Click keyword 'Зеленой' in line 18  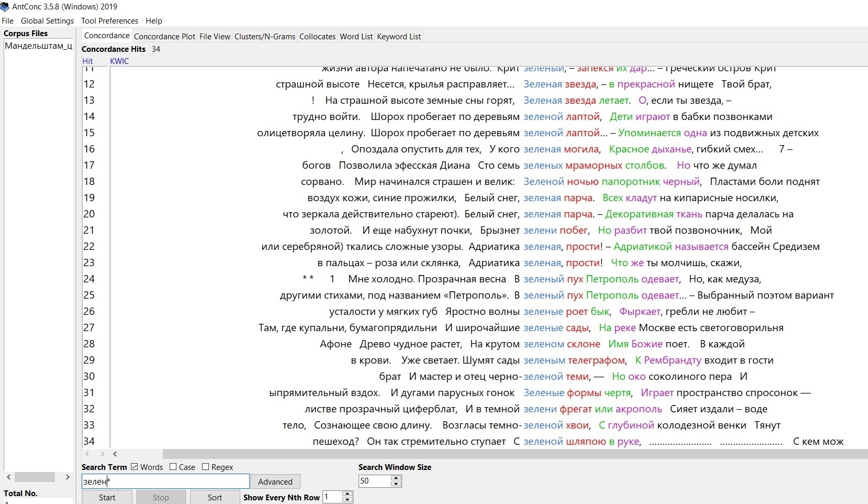point(543,181)
